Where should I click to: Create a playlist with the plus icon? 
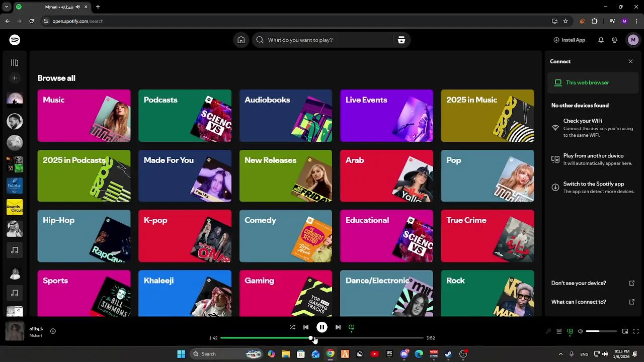[15, 78]
